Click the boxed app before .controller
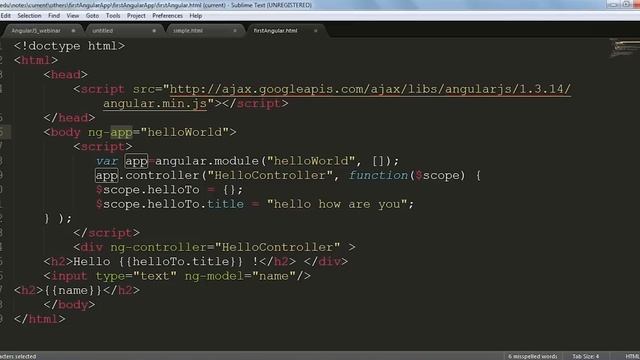This screenshot has height=360, width=640. [107, 176]
